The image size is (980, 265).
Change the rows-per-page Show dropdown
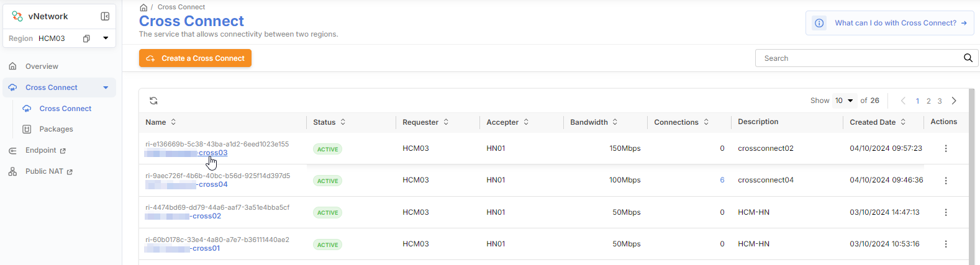click(x=844, y=101)
